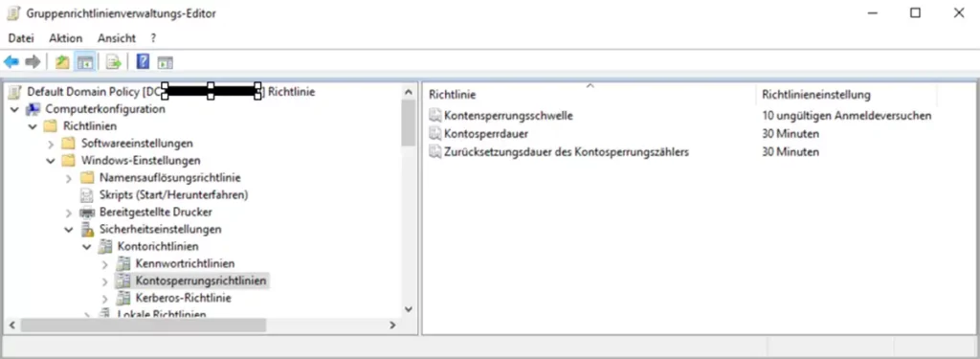
Task: Expand the Namensauflösungsrichtlinie node
Action: tap(69, 178)
